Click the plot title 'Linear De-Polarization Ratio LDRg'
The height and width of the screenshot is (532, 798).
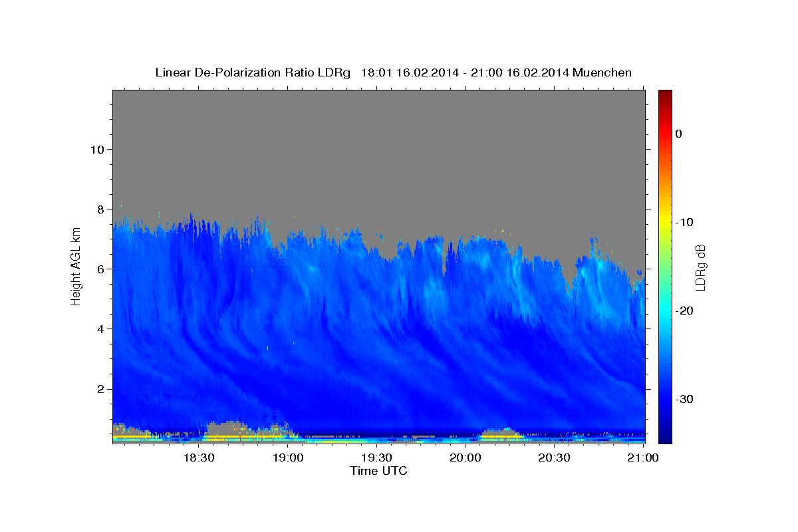pyautogui.click(x=253, y=72)
